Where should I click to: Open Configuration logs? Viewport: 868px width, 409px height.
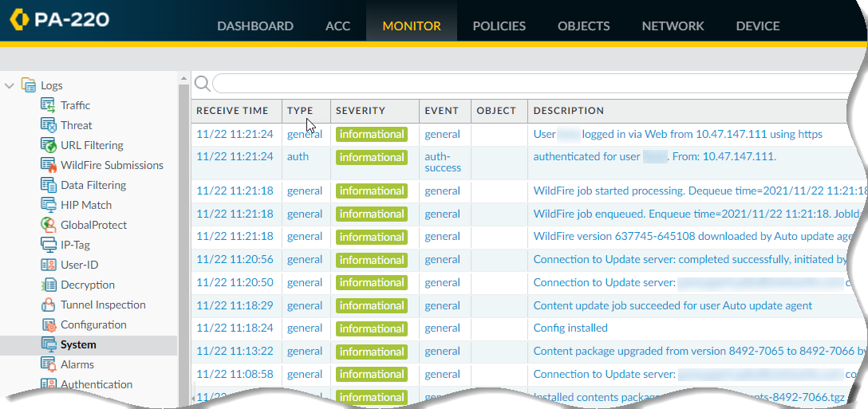pos(93,324)
